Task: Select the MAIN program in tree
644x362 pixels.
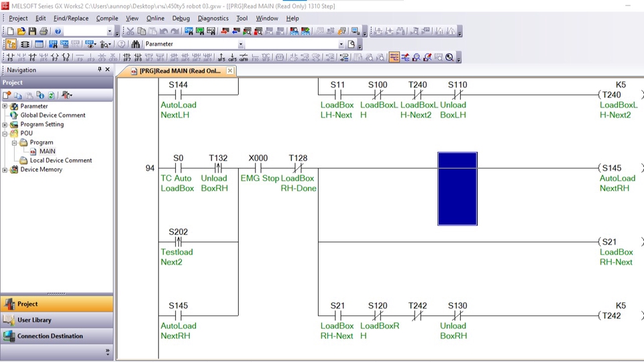Action: click(x=47, y=151)
